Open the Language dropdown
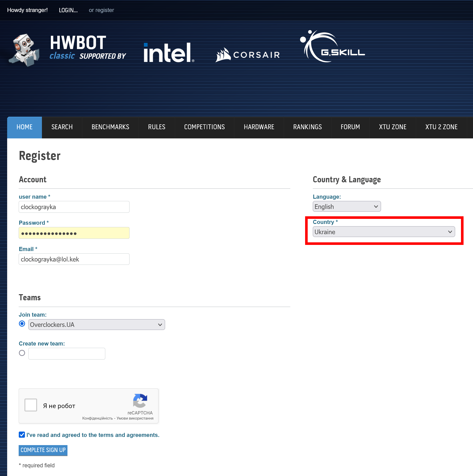The height and width of the screenshot is (476, 473). coord(347,206)
